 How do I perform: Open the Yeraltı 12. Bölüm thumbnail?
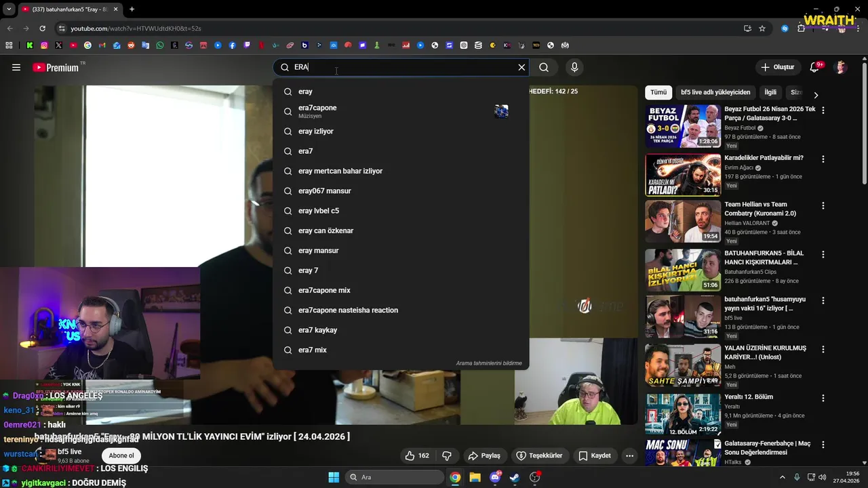point(683,414)
